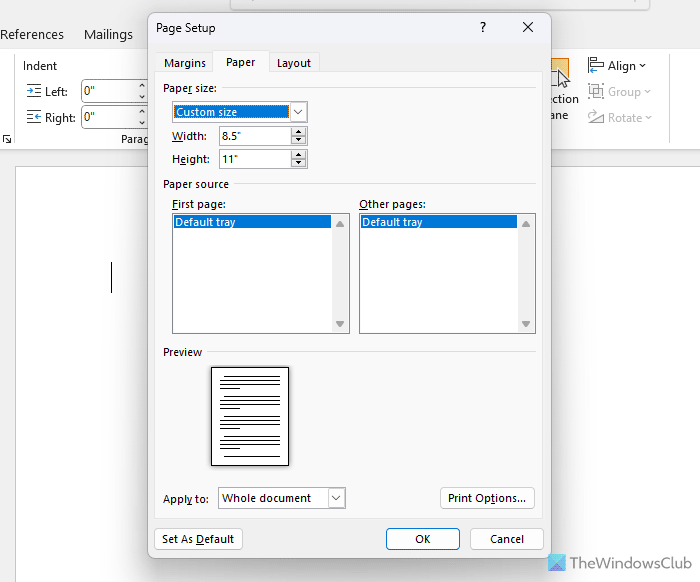Click the Cancel button
Screen dimensions: 700x582
click(x=507, y=539)
